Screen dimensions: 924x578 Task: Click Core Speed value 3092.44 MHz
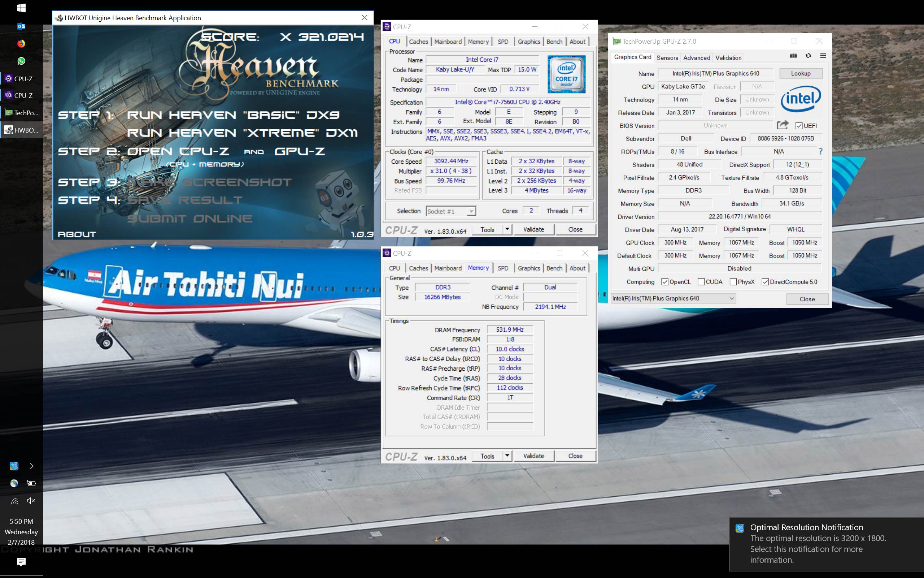coord(451,161)
